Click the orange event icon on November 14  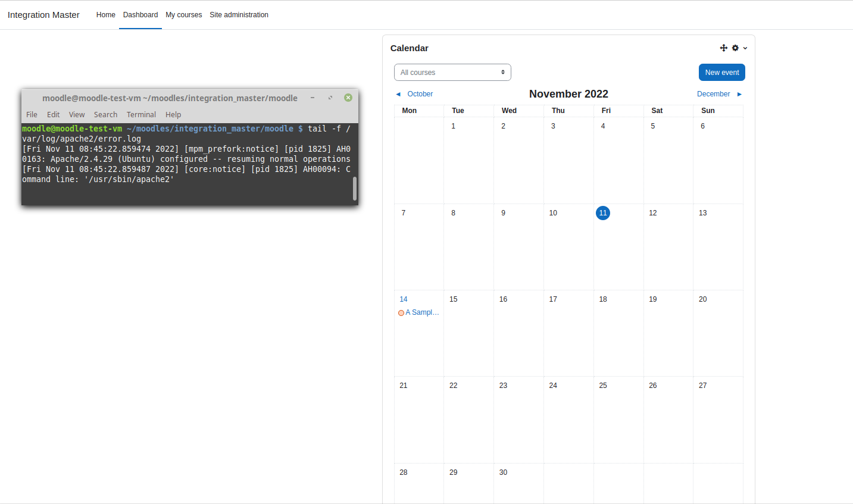point(401,313)
